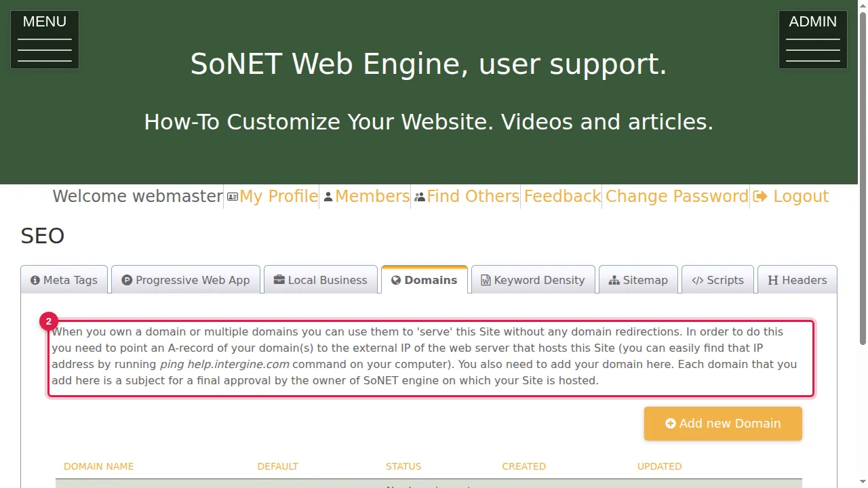Viewport: 868px width, 488px height.
Task: Click the plus icon on Add new Domain
Action: pos(671,424)
